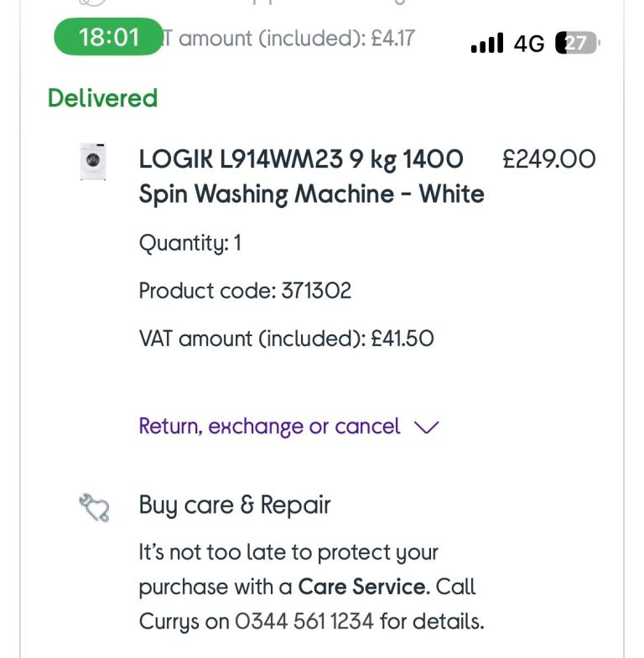The height and width of the screenshot is (658, 644).
Task: Expand the Return, exchange or cancel chevron
Action: pyautogui.click(x=427, y=427)
